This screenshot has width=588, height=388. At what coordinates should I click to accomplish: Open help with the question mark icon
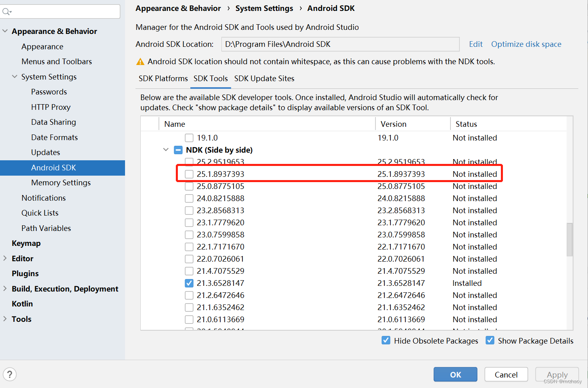pos(10,374)
